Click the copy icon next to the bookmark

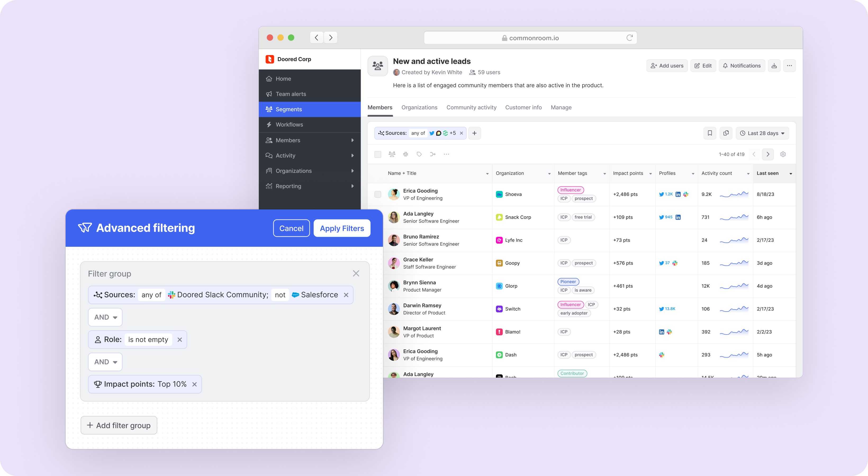tap(726, 133)
